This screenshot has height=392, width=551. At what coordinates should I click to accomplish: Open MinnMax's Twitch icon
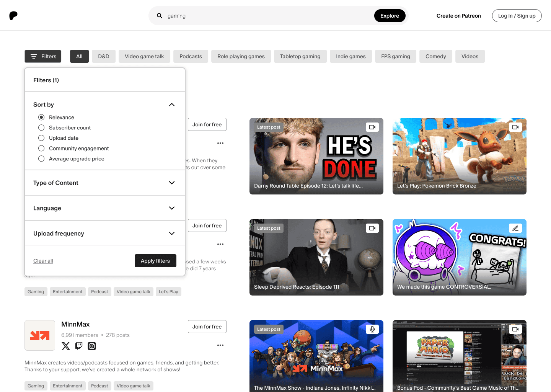79,346
